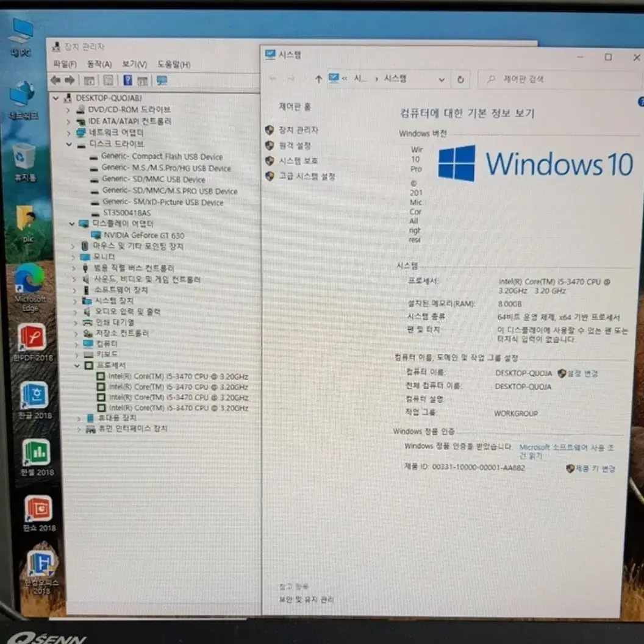Launch Microsoft Edge from desktop

pos(29,287)
